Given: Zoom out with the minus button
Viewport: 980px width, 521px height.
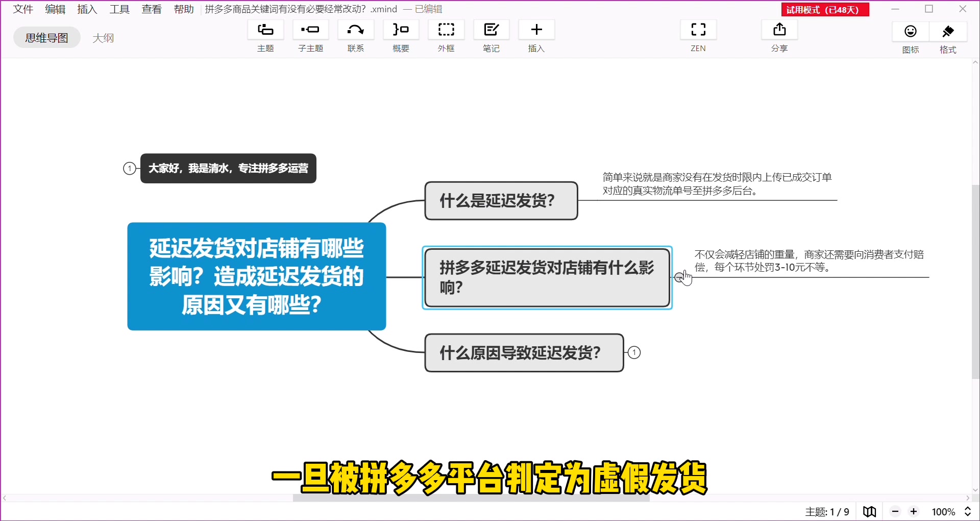Looking at the screenshot, I should coord(895,511).
